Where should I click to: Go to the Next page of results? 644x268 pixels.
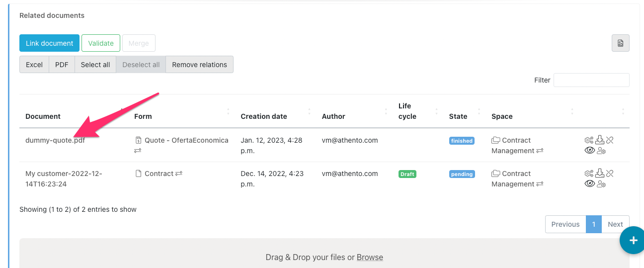click(x=615, y=224)
